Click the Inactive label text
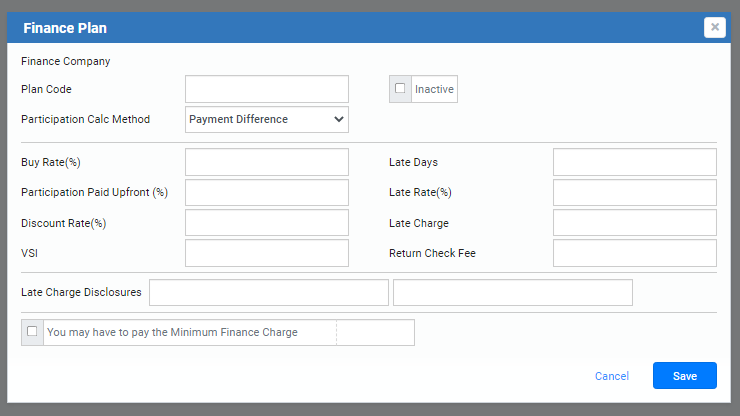Screen dimensions: 740x416 [x=434, y=89]
